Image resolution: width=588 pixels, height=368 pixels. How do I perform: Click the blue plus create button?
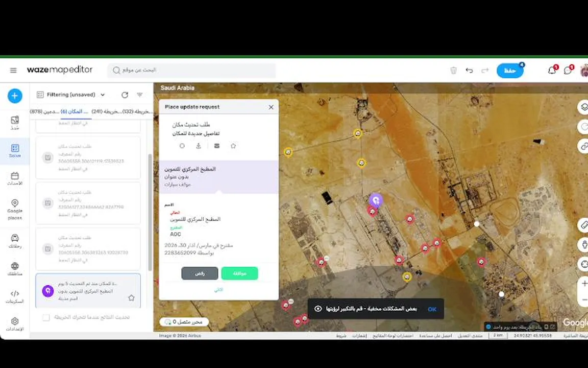point(15,96)
